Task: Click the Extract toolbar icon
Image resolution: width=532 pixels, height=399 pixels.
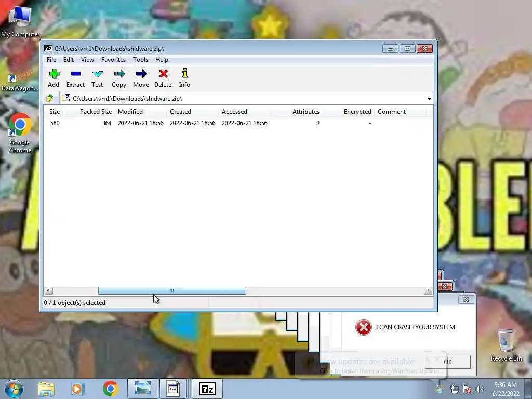Action: 75,78
